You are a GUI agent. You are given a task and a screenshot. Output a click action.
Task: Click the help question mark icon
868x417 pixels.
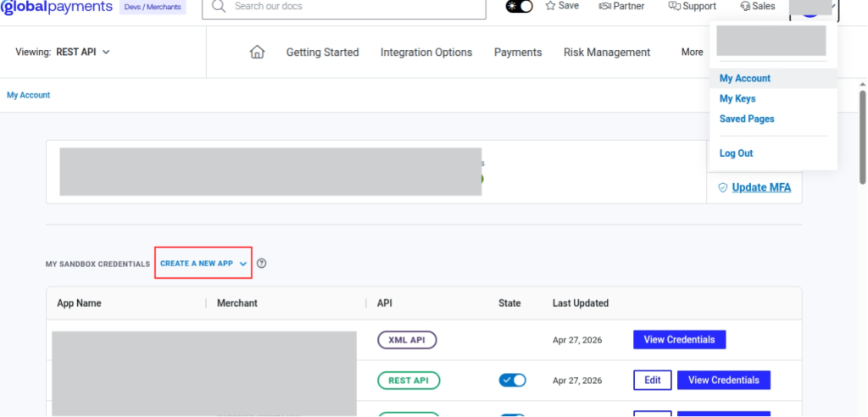(x=262, y=264)
